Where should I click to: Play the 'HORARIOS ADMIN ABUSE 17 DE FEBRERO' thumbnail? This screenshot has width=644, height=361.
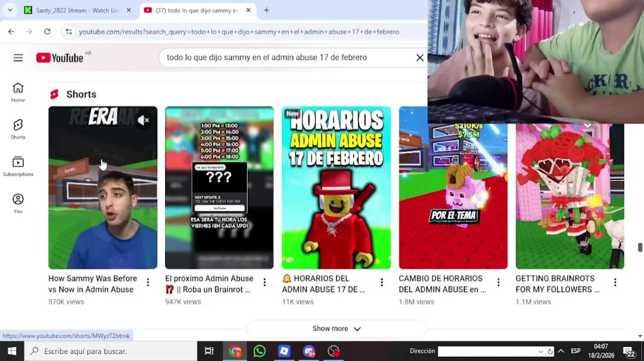tap(336, 188)
